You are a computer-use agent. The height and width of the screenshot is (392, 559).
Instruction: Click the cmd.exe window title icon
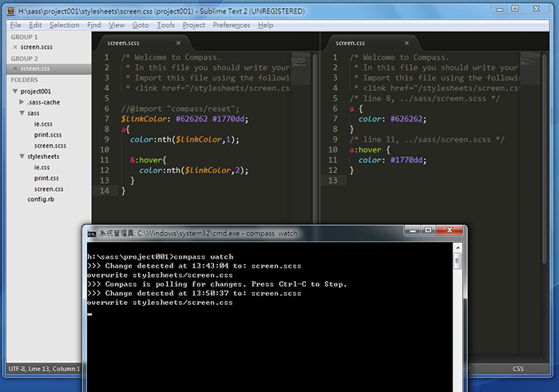[x=92, y=234]
